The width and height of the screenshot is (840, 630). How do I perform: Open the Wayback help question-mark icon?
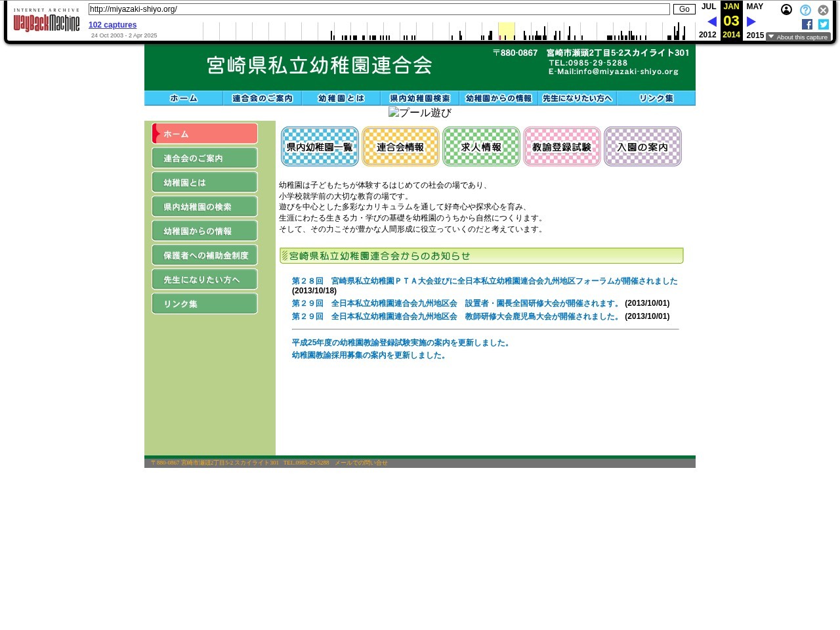(x=805, y=10)
